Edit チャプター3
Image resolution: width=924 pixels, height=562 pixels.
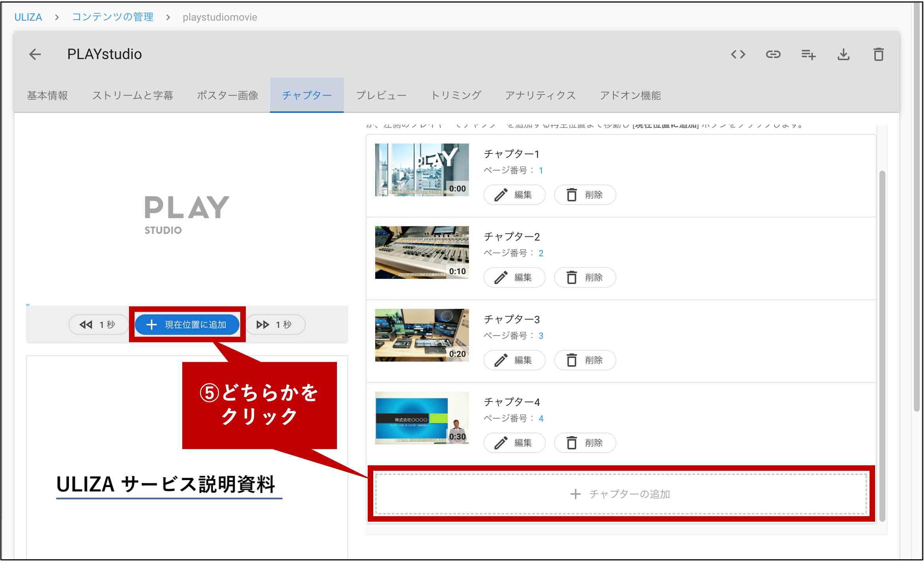514,360
